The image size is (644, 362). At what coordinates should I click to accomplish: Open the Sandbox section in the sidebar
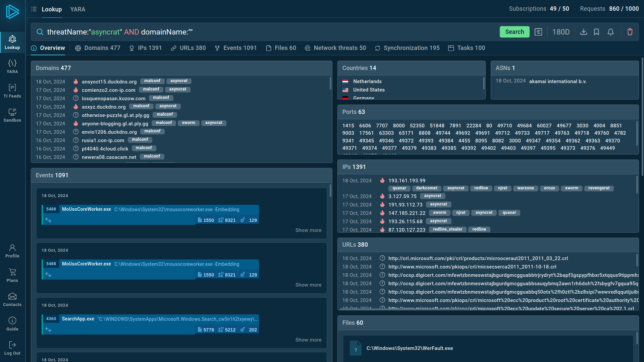click(x=12, y=115)
